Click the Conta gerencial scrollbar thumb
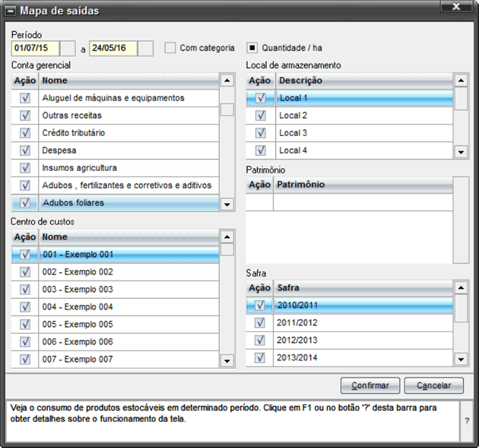 pyautogui.click(x=227, y=109)
